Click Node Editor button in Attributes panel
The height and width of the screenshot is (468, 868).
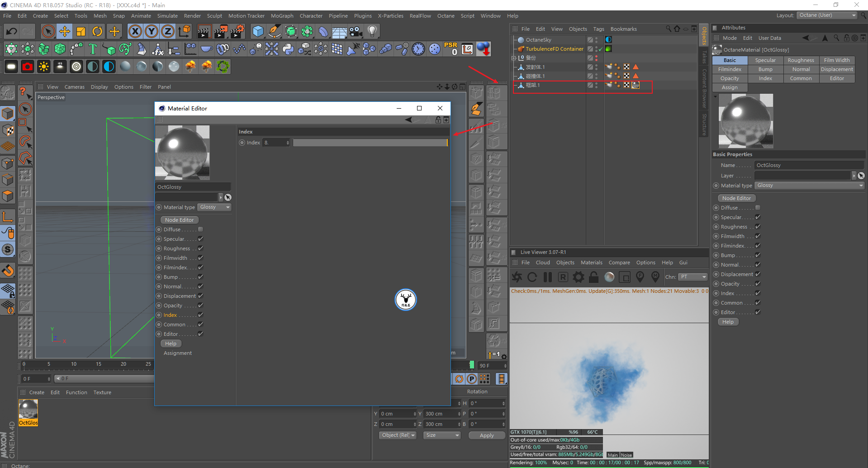point(736,198)
